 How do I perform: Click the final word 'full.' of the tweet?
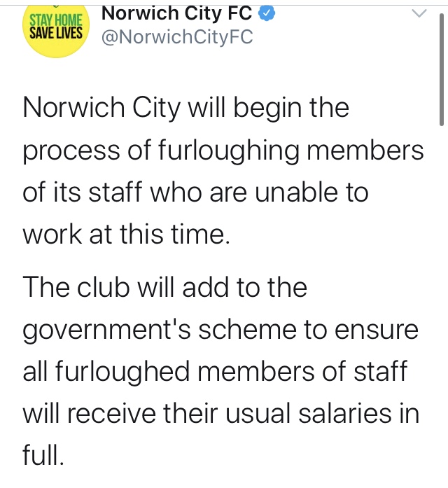pyautogui.click(x=43, y=454)
